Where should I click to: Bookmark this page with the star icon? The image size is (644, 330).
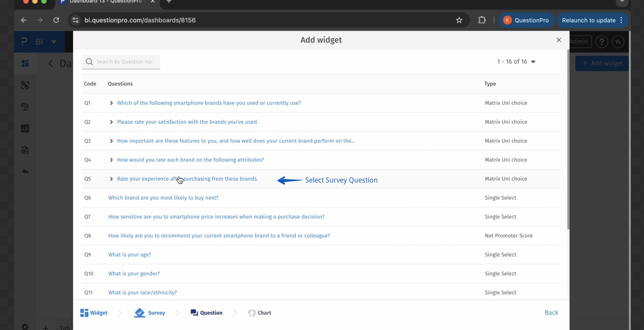[x=459, y=20]
